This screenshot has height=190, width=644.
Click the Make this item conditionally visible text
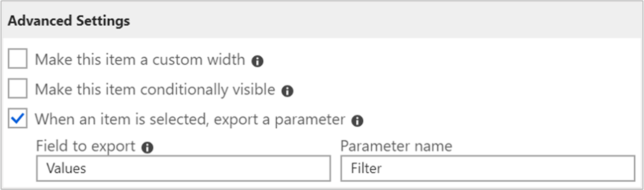(x=155, y=89)
